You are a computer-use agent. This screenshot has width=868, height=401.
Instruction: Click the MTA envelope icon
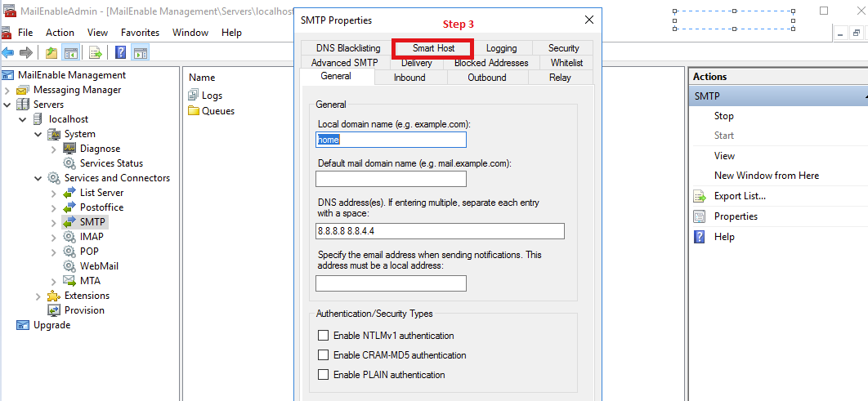point(69,281)
